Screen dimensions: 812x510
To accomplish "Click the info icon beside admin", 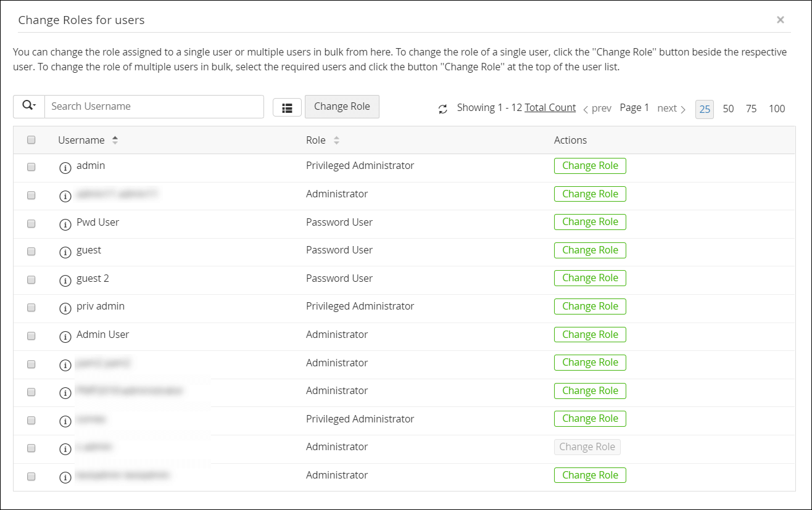I will coord(65,168).
